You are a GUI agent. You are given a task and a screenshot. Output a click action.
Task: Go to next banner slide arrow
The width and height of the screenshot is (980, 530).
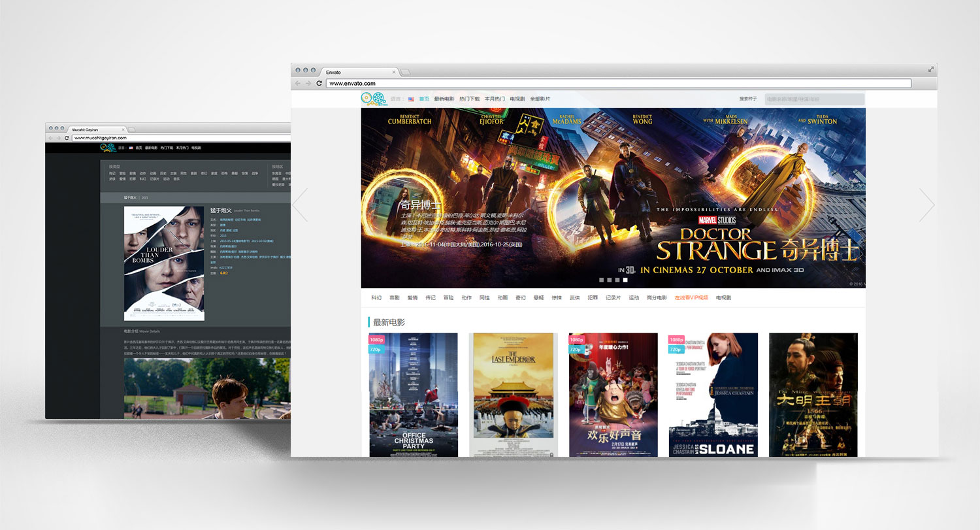point(926,205)
